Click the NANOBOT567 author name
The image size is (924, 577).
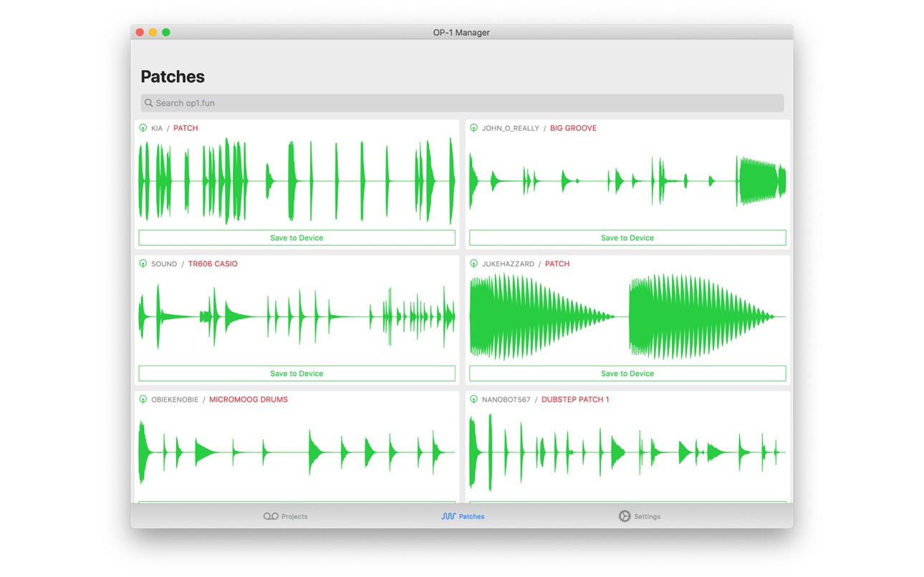click(506, 399)
